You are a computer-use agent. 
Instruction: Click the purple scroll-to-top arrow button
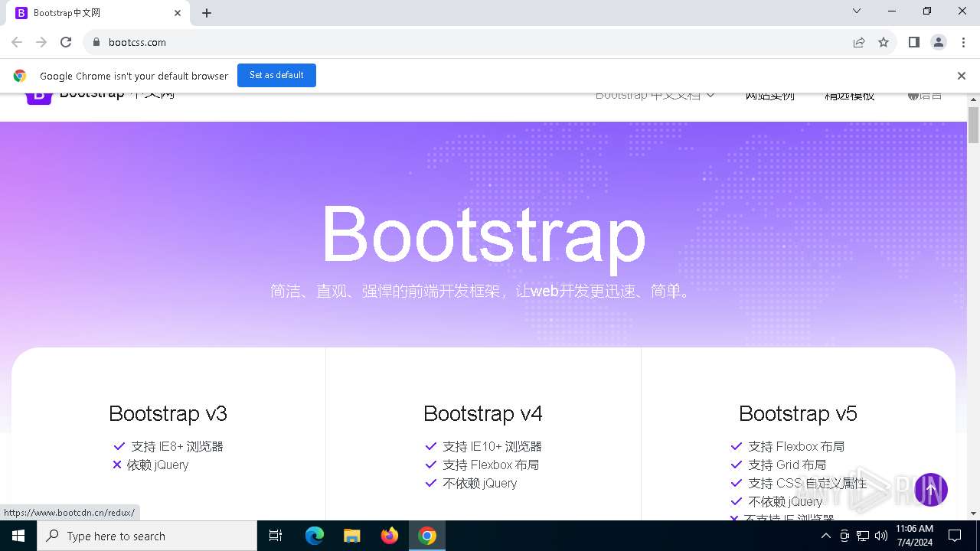point(931,490)
